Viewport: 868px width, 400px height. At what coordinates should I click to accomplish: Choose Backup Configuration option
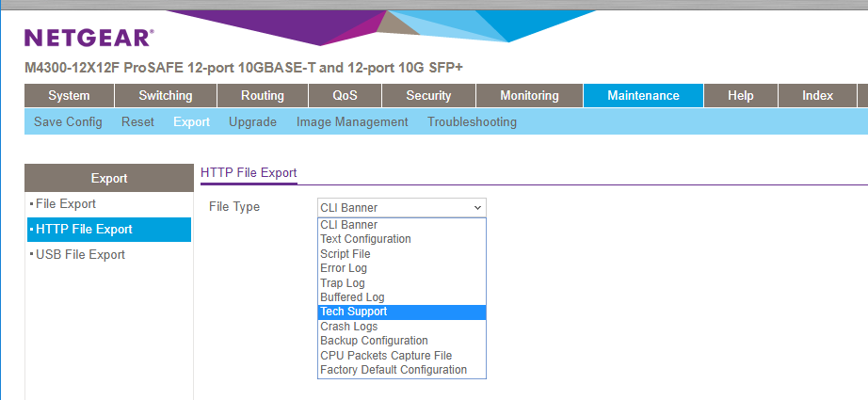402,341
